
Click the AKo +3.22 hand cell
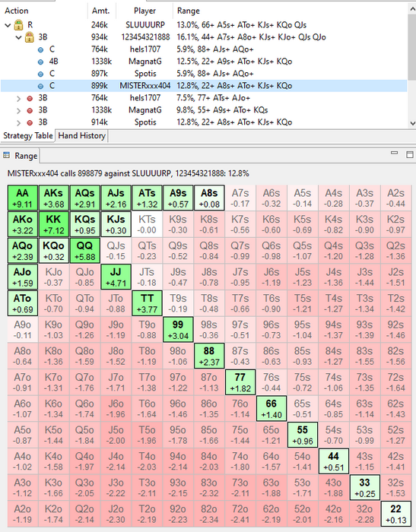click(22, 224)
